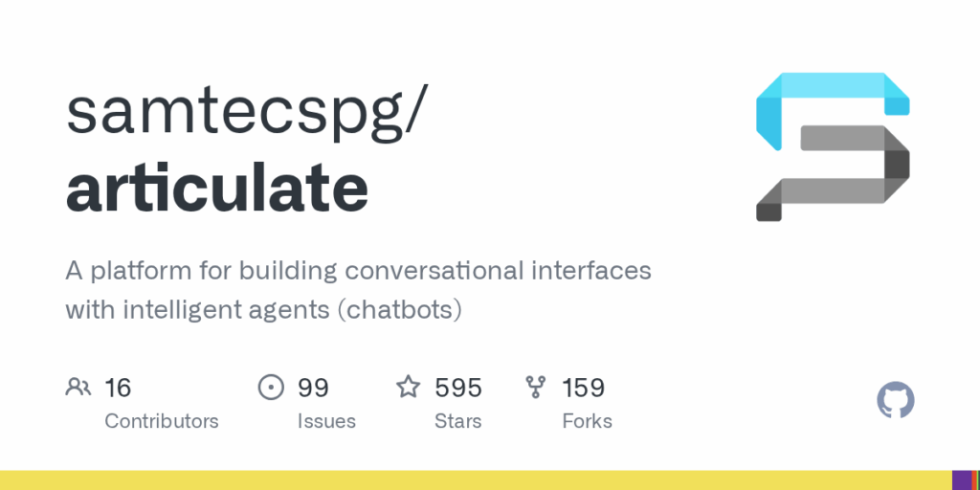Click the purple language bar segment

[x=961, y=480]
